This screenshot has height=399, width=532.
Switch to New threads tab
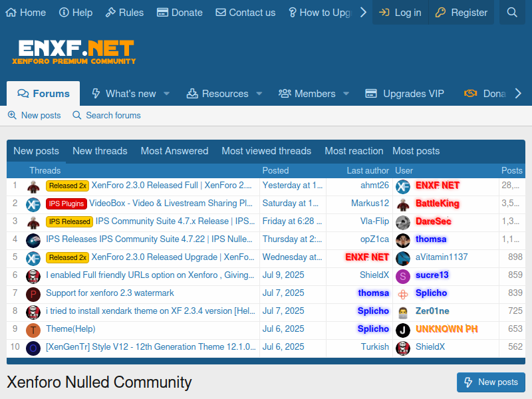[100, 151]
